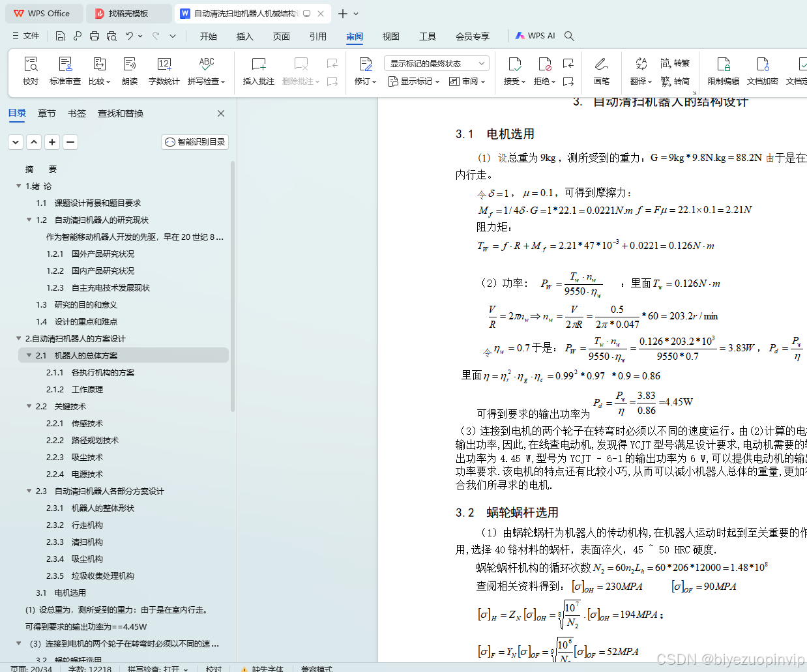Image resolution: width=807 pixels, height=672 pixels.
Task: Click 插入批注 insert comment
Action: [x=259, y=70]
